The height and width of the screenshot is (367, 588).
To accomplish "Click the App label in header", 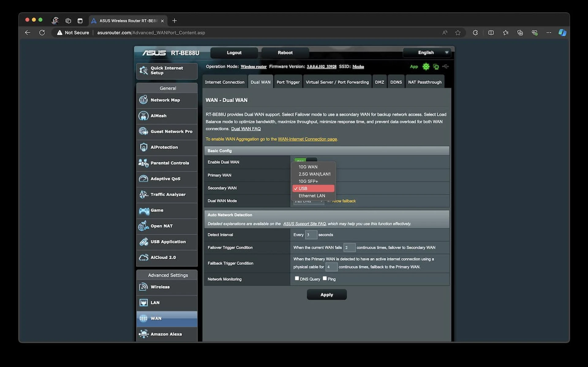I will 414,67.
